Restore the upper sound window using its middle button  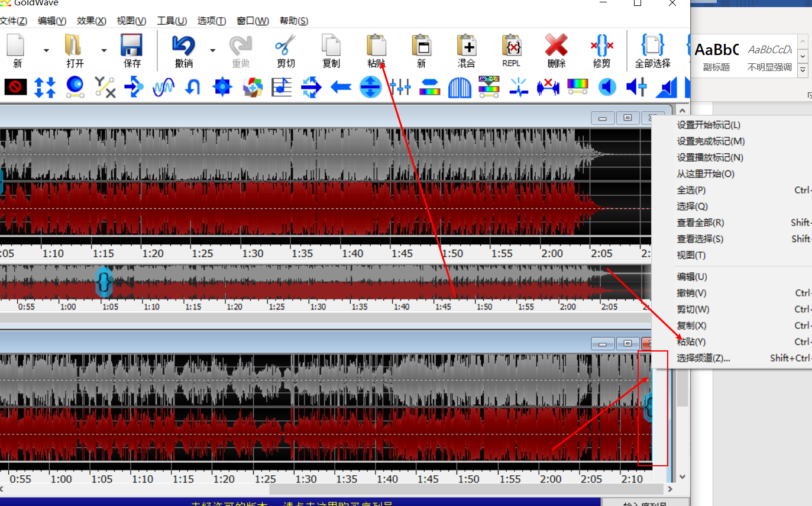coord(627,118)
